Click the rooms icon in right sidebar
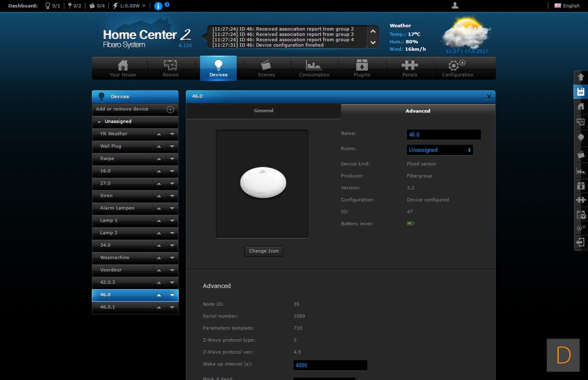Viewport: 588px width, 380px height. 581,122
